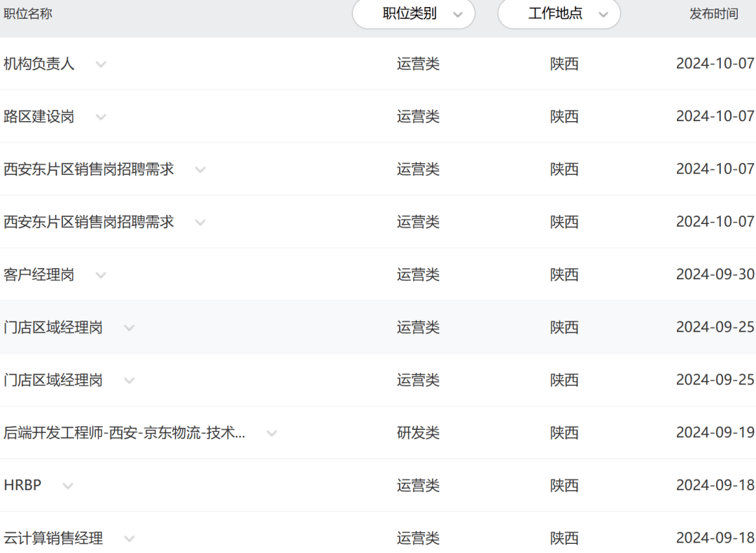Viewport: 756px width, 553px height.
Task: Click chevron beside 客户经理岗
Action: tap(101, 275)
